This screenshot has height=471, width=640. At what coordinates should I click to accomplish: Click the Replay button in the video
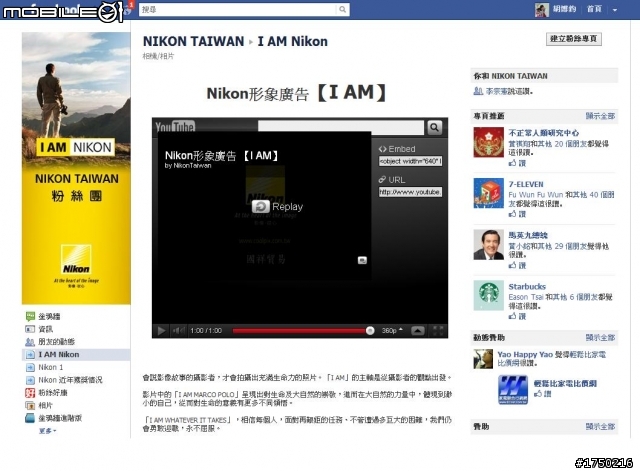278,207
